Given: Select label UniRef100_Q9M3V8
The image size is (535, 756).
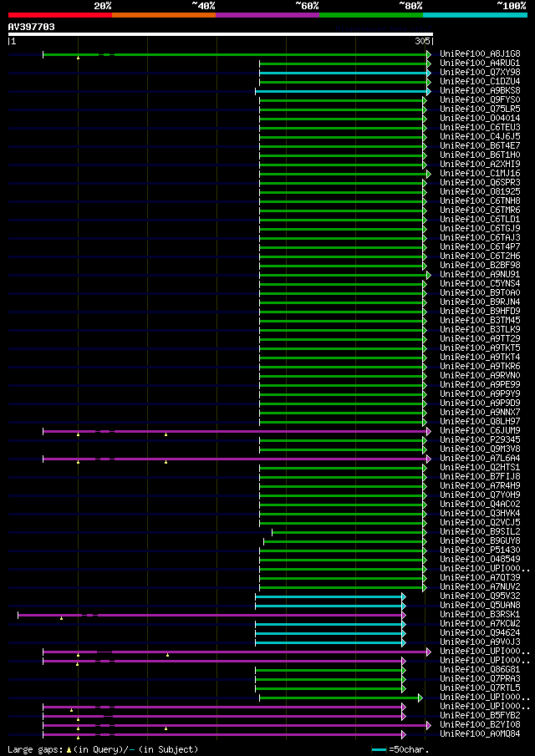Looking at the screenshot, I should click(480, 449).
